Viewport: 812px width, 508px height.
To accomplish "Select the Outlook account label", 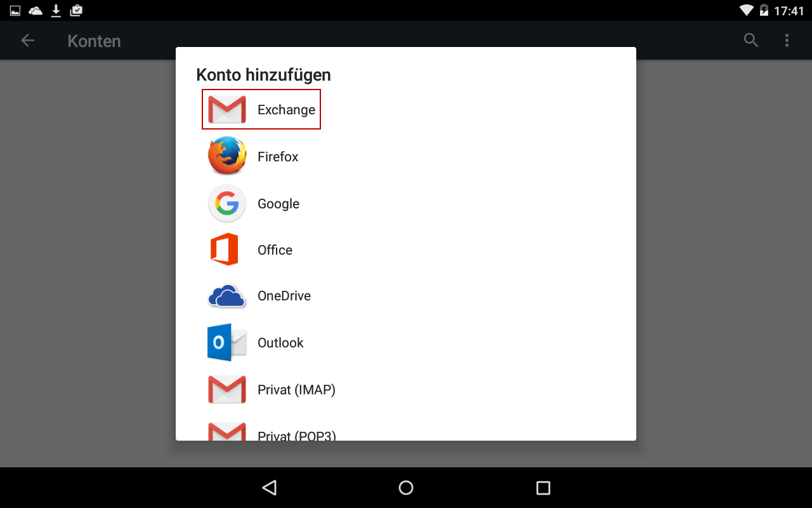I will click(x=280, y=343).
